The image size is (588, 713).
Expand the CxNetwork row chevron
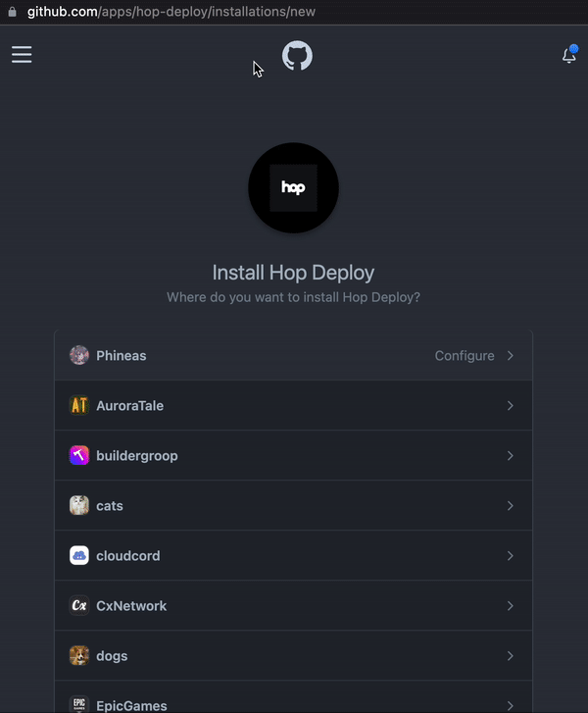(x=511, y=606)
